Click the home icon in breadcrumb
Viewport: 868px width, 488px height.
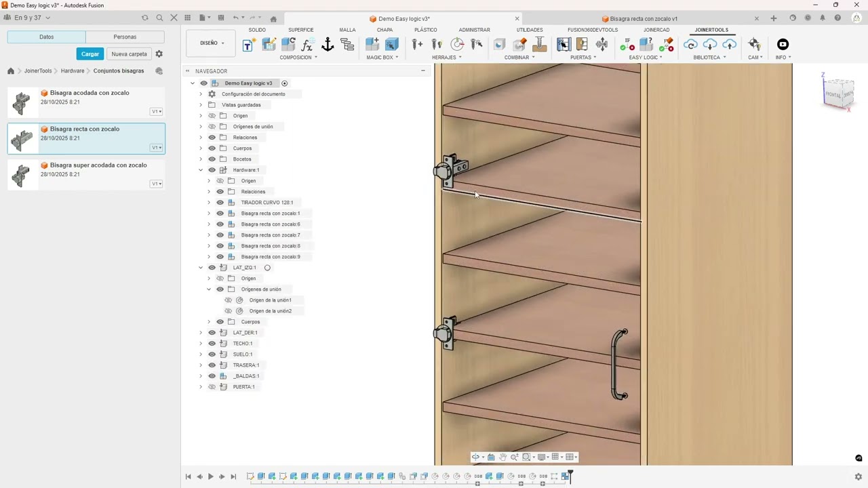11,70
